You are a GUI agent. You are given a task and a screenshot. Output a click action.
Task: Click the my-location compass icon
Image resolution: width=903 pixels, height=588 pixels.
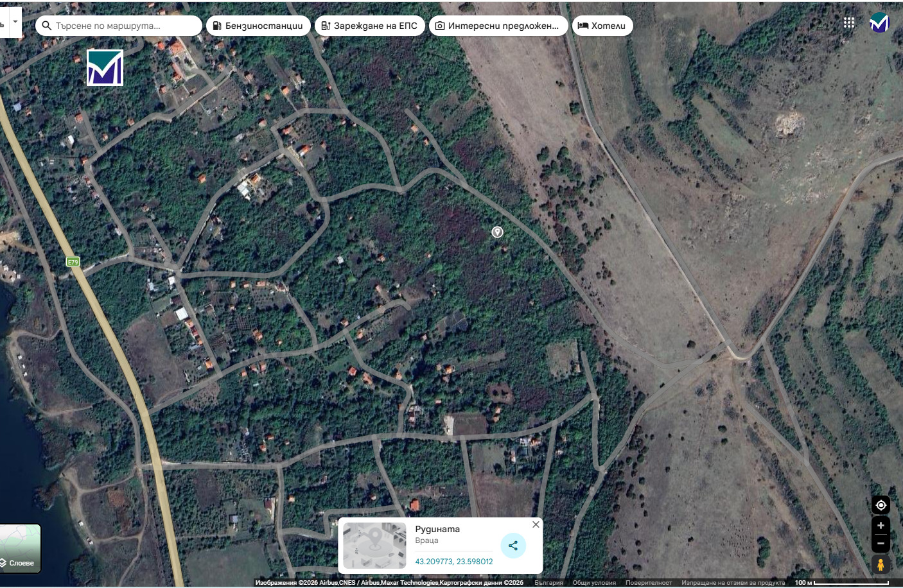coord(880,505)
